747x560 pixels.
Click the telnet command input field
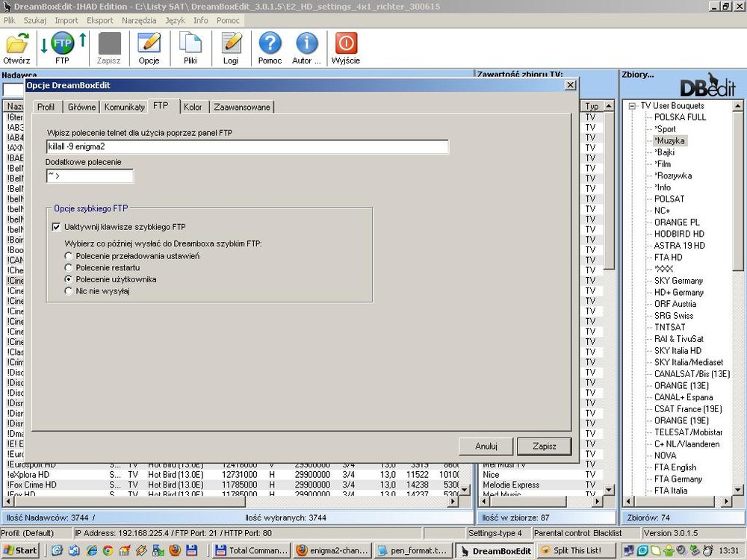click(247, 147)
